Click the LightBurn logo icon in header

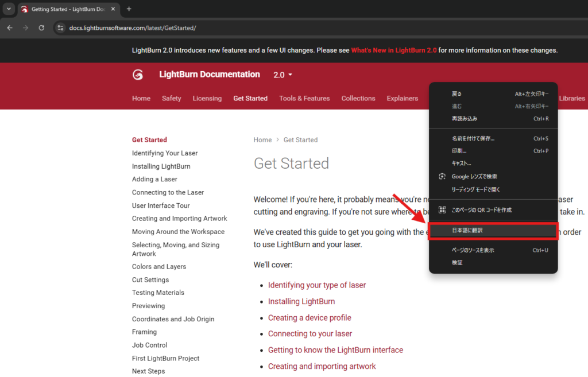coord(138,75)
